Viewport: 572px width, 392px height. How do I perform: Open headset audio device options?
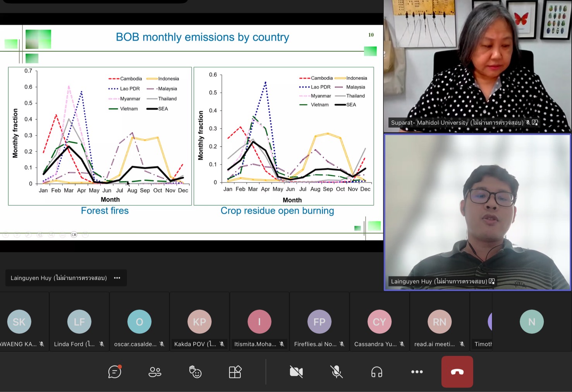[x=376, y=372]
